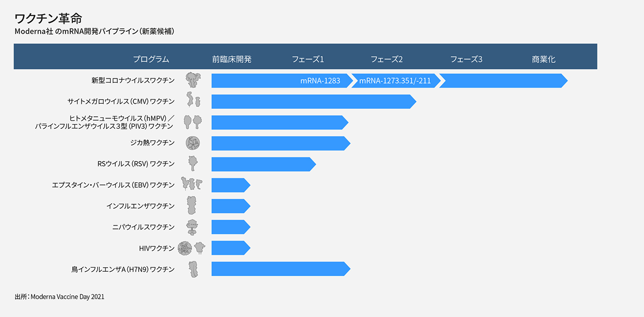Click the Nipah virus vaccine icon
644x317 pixels.
192,227
